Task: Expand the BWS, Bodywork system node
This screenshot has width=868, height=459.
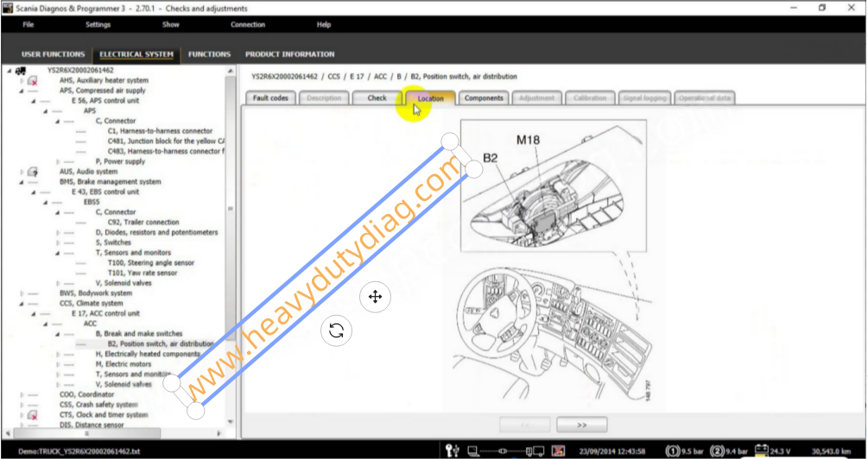Action: (22, 293)
